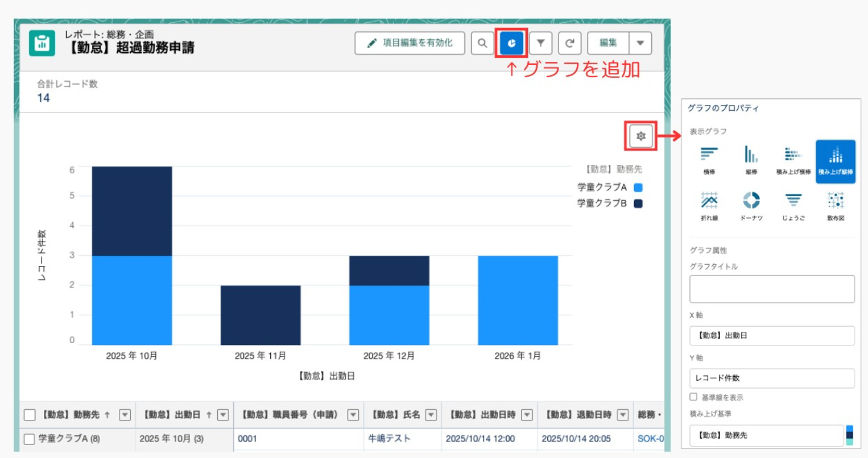Choose the 積み上げ横棒 stacked horizontal bar chart
The height and width of the screenshot is (458, 868).
point(793,160)
